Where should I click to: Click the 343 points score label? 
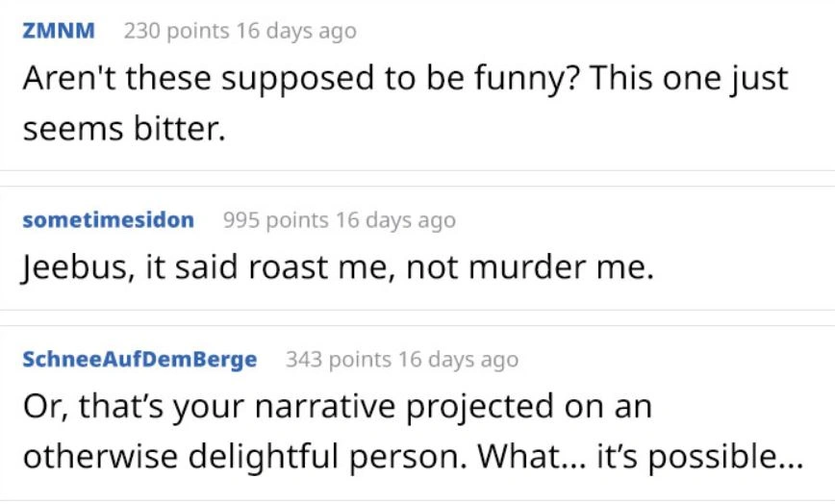tap(339, 360)
